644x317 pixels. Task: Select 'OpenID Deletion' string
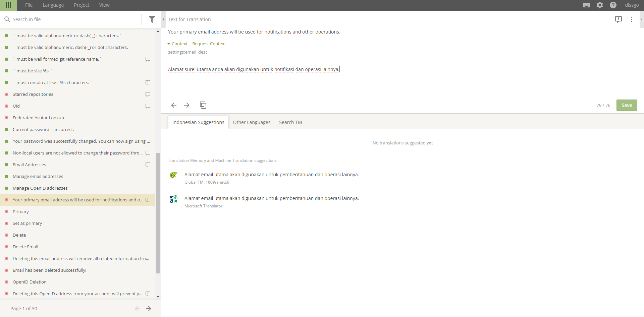pyautogui.click(x=77, y=282)
